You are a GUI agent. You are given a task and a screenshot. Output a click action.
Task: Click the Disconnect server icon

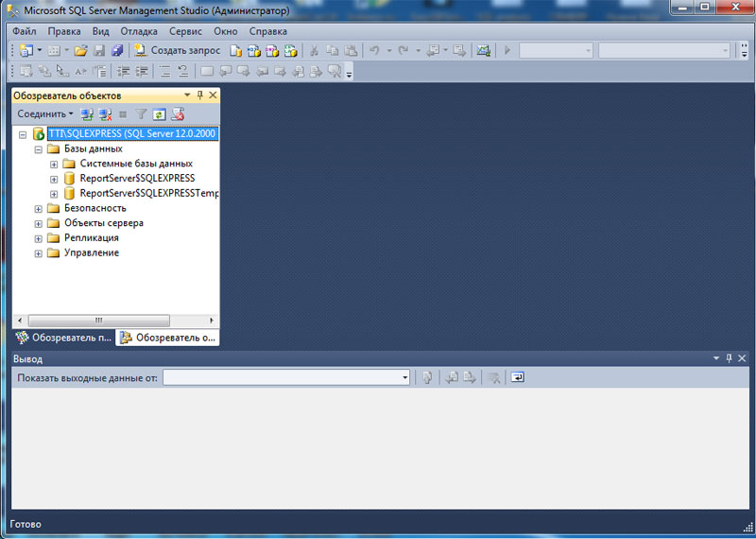(x=105, y=114)
